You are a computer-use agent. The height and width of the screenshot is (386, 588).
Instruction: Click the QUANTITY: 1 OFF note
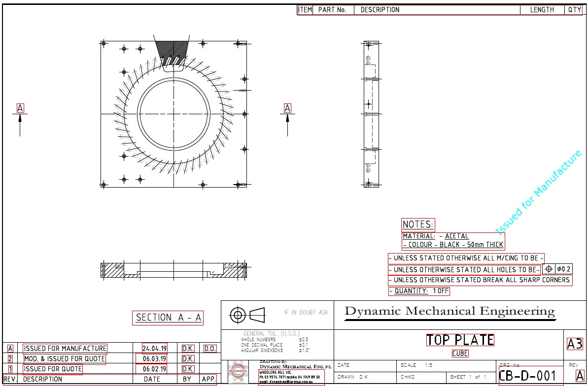pyautogui.click(x=419, y=291)
